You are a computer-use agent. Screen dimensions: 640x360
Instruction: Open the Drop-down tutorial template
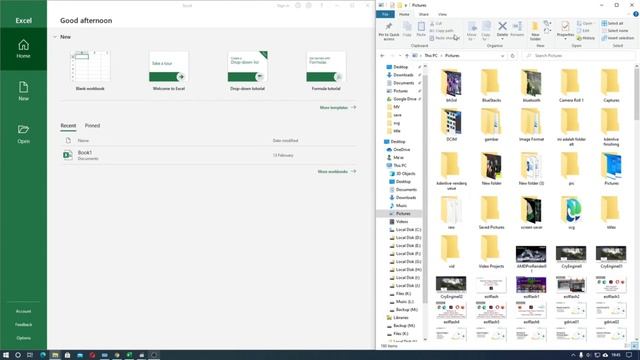247,70
